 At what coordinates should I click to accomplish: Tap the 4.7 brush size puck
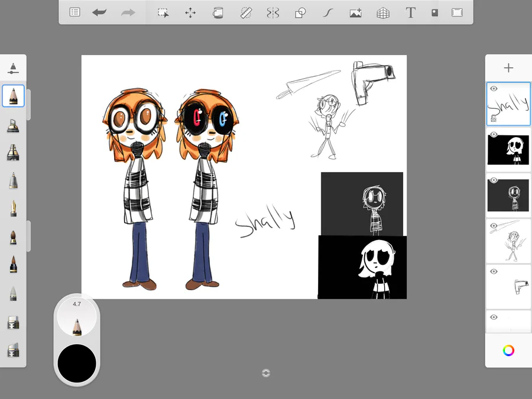[x=77, y=317]
